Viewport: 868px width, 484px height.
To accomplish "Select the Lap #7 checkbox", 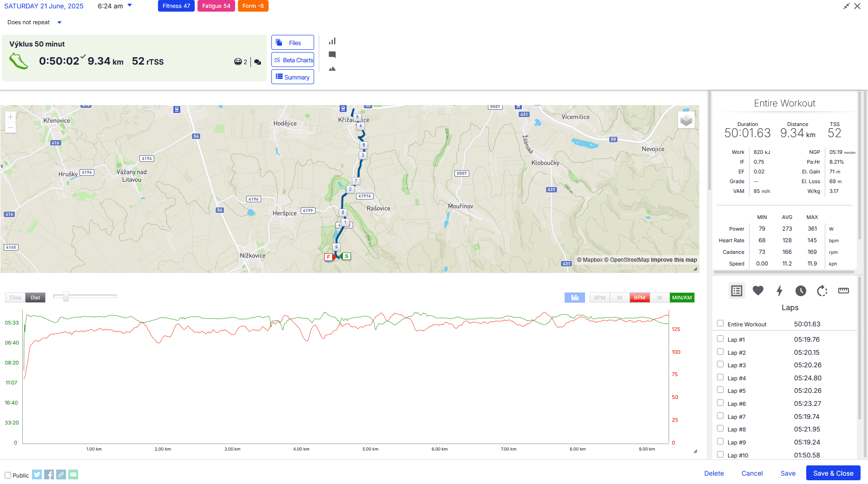I will tap(720, 416).
